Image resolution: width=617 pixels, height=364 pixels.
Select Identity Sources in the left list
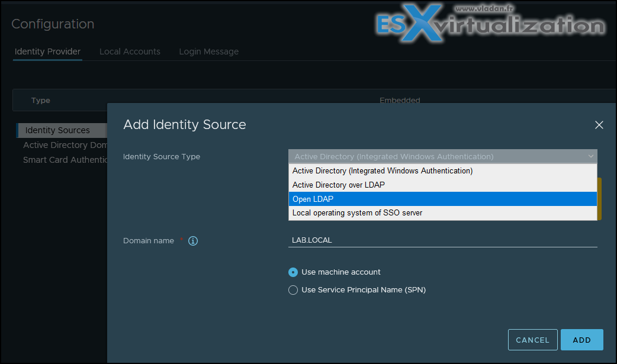point(57,130)
